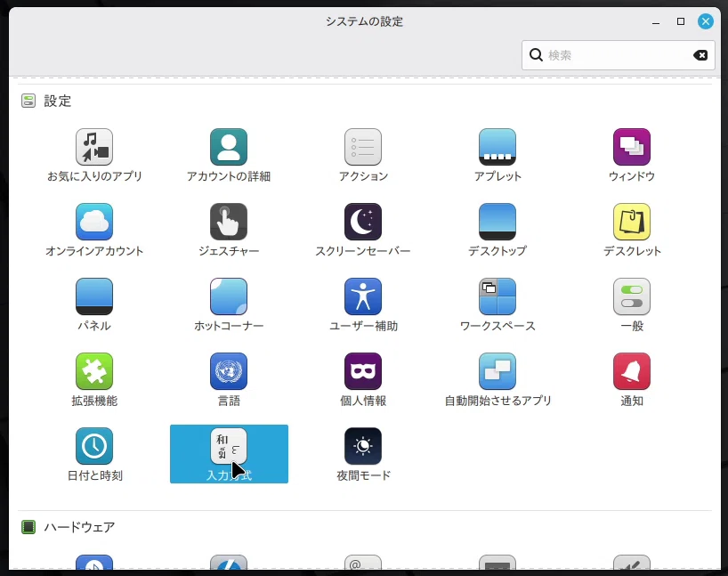Image resolution: width=728 pixels, height=576 pixels.
Task: Click the 検索 search field
Action: [x=618, y=55]
